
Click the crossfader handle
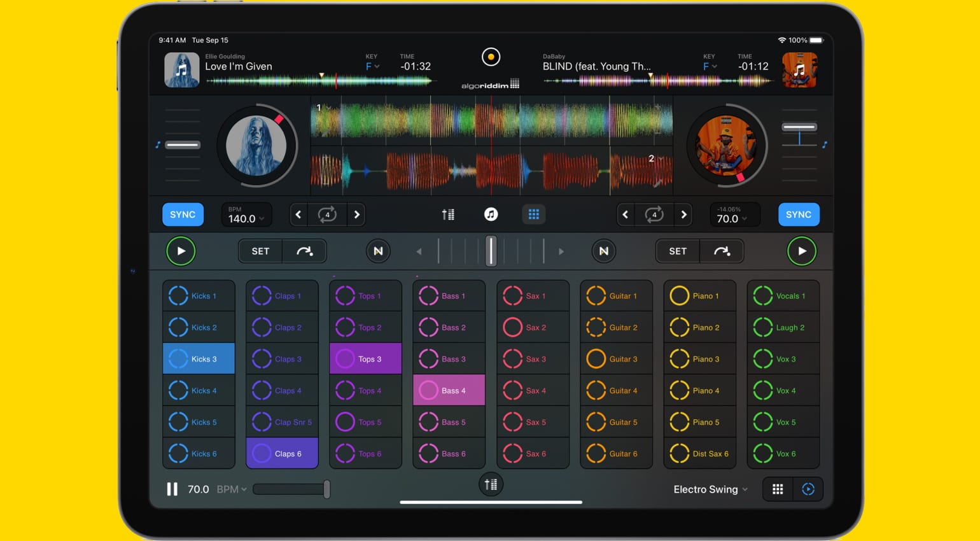tap(491, 251)
